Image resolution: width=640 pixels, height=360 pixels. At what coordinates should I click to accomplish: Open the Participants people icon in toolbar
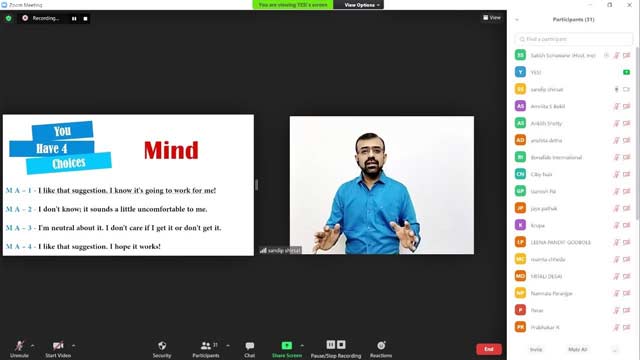click(x=206, y=346)
